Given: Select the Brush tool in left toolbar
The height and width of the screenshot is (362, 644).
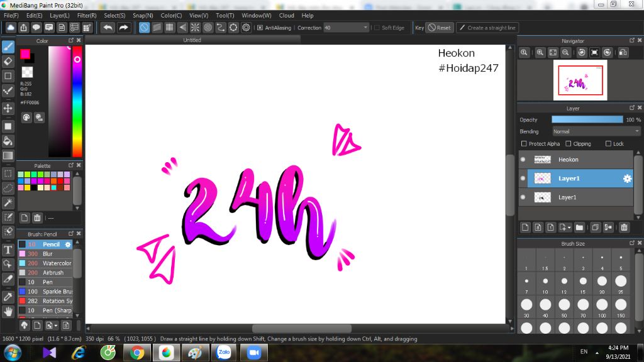Looking at the screenshot, I should click(x=8, y=47).
